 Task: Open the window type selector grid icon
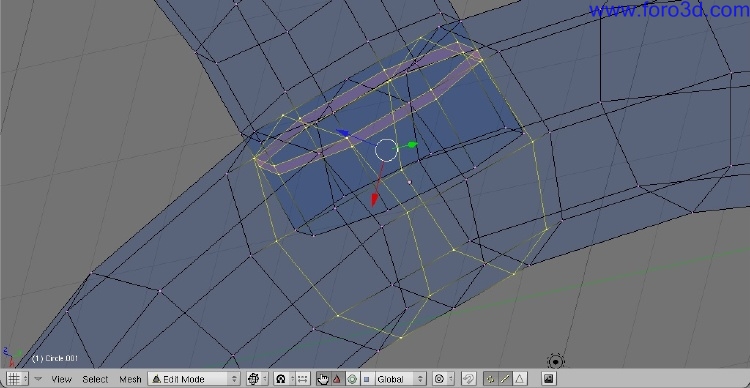point(17,379)
